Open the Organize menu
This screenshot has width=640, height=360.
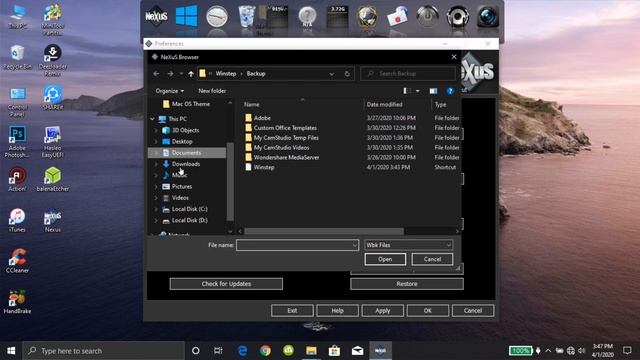[170, 91]
